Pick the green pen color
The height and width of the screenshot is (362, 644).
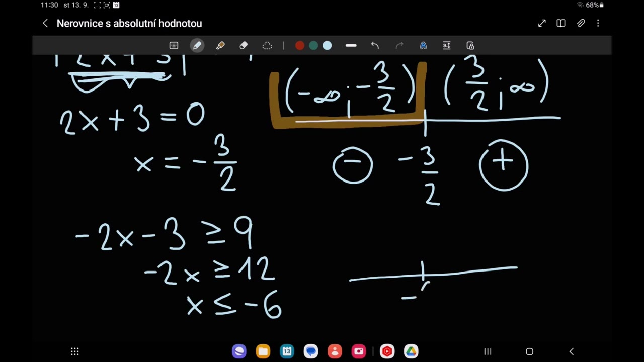[313, 46]
